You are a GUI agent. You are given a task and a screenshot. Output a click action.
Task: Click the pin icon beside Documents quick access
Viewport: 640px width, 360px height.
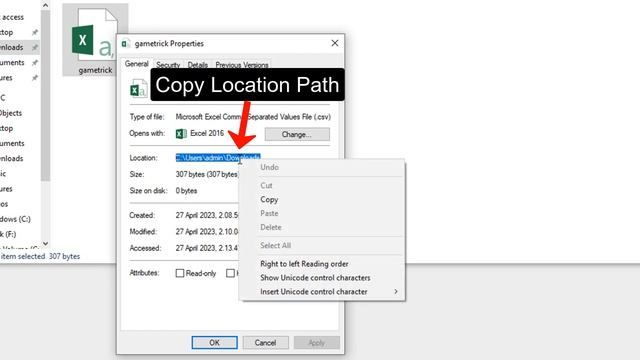click(35, 62)
